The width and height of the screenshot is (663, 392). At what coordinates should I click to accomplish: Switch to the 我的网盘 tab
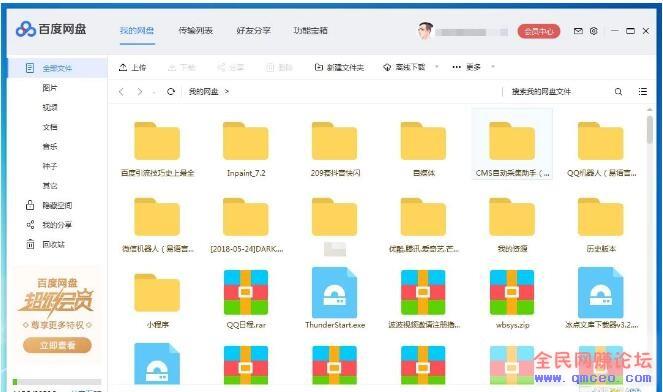[x=137, y=30]
